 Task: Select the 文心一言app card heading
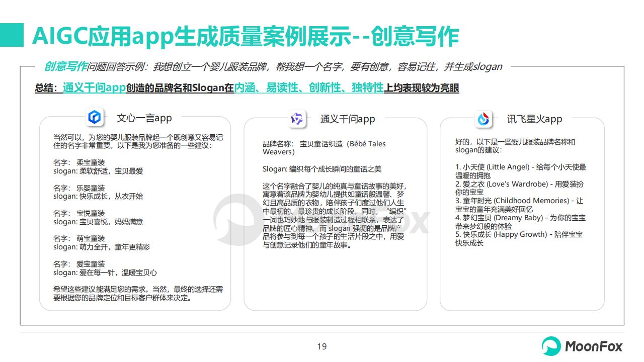click(144, 118)
